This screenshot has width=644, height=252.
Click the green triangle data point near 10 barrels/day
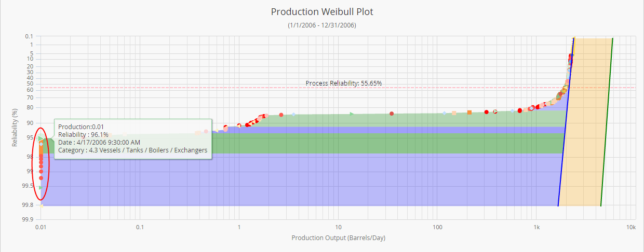(x=352, y=114)
